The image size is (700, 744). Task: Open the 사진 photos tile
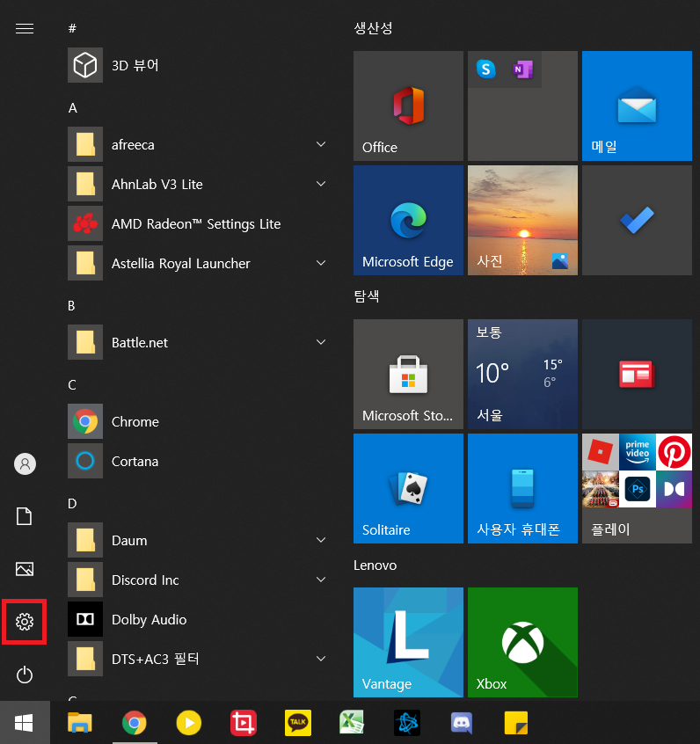pos(522,220)
